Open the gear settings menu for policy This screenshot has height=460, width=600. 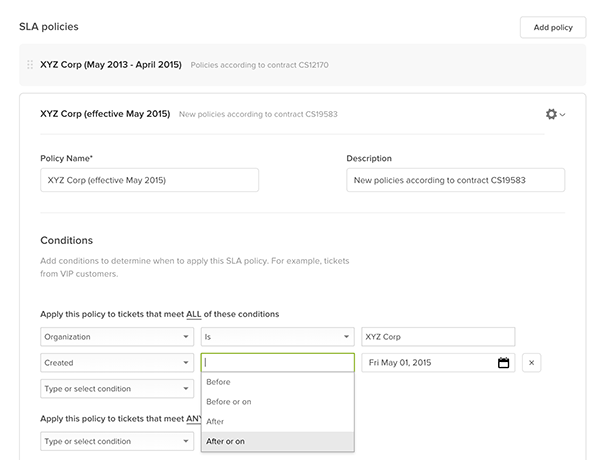[555, 114]
